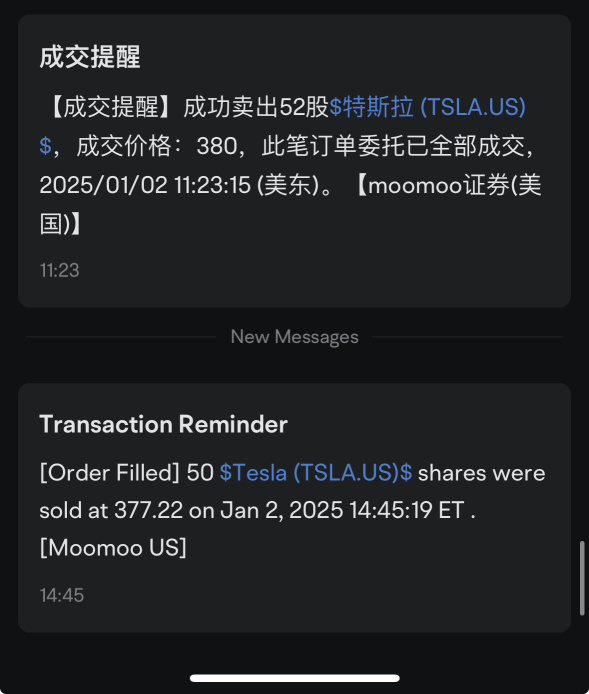This screenshot has height=694, width=589.
Task: Click the [Moomoo US] text in reminder
Action: 113,548
